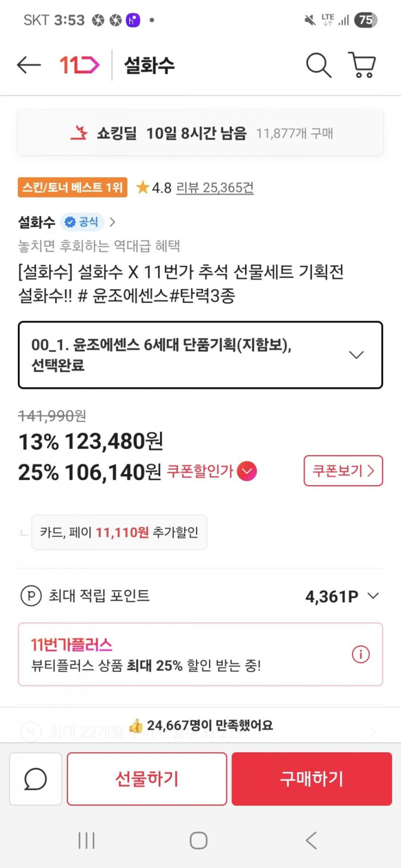Tap the 쿠폰보기 button
This screenshot has height=868, width=401.
click(343, 471)
